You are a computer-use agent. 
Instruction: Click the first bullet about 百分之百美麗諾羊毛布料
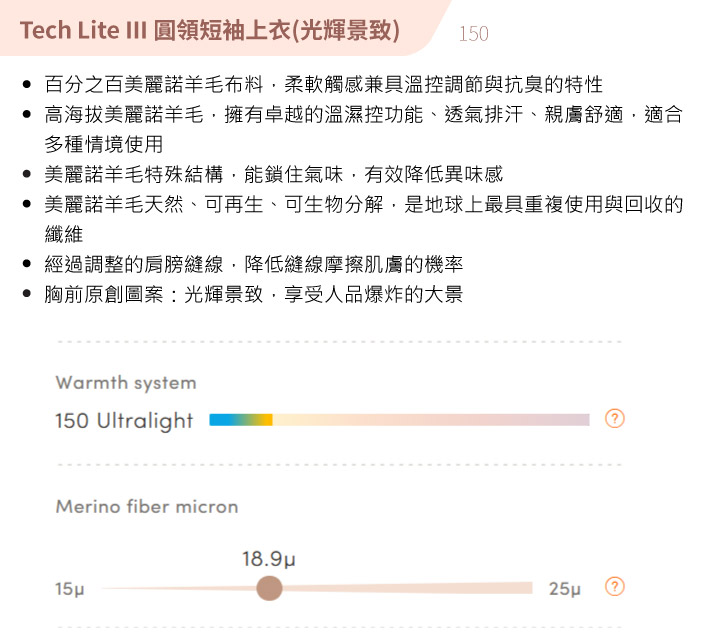323,84
